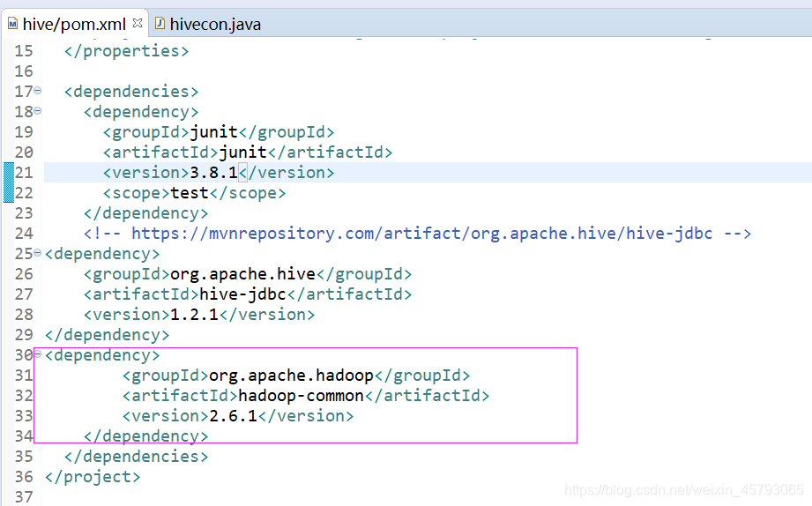812x506 pixels.
Task: Click the change marker beside line 21
Action: pos(8,182)
